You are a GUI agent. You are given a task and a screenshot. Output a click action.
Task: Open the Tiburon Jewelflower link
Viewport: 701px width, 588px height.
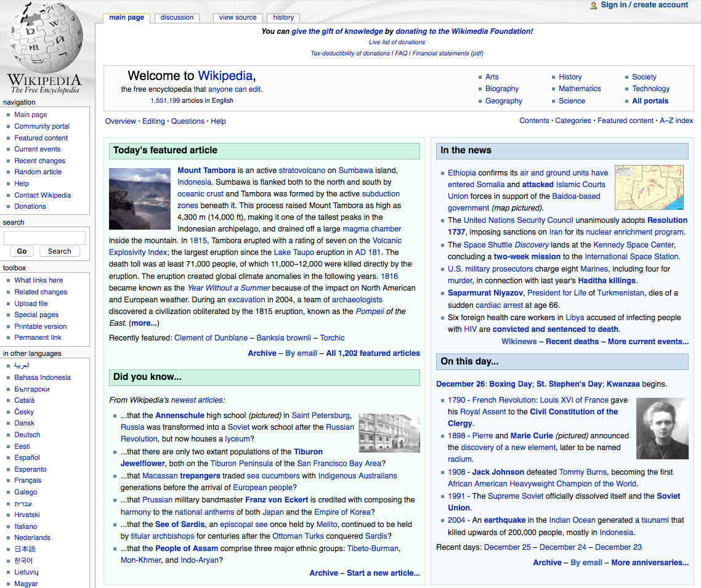tap(221, 457)
